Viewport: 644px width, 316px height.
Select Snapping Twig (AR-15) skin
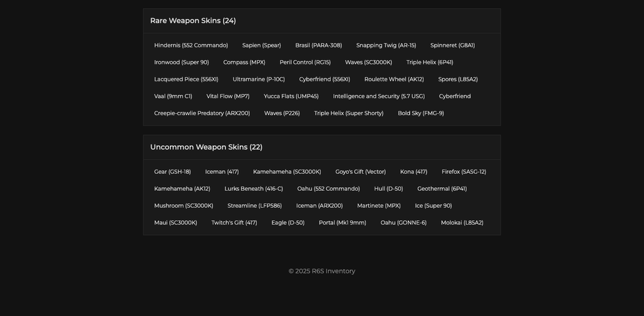386,46
